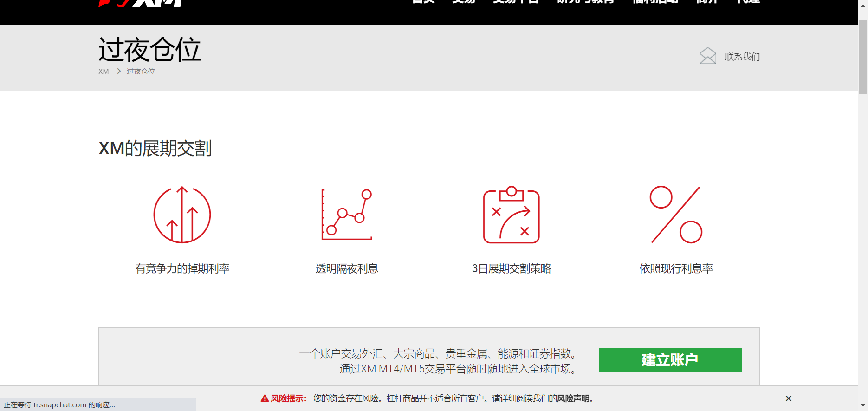The width and height of the screenshot is (868, 411).
Task: Click the banner text about MT4/MT5 platforms
Action: point(459,369)
